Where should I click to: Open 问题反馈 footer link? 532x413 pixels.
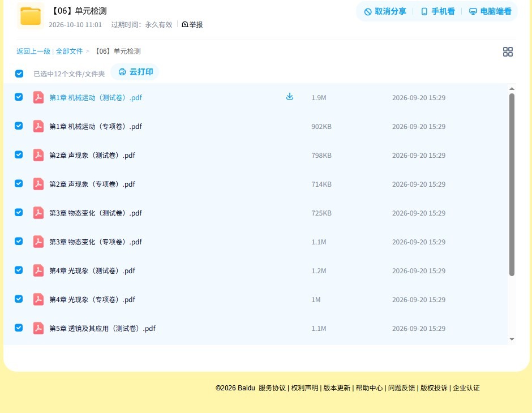point(402,388)
